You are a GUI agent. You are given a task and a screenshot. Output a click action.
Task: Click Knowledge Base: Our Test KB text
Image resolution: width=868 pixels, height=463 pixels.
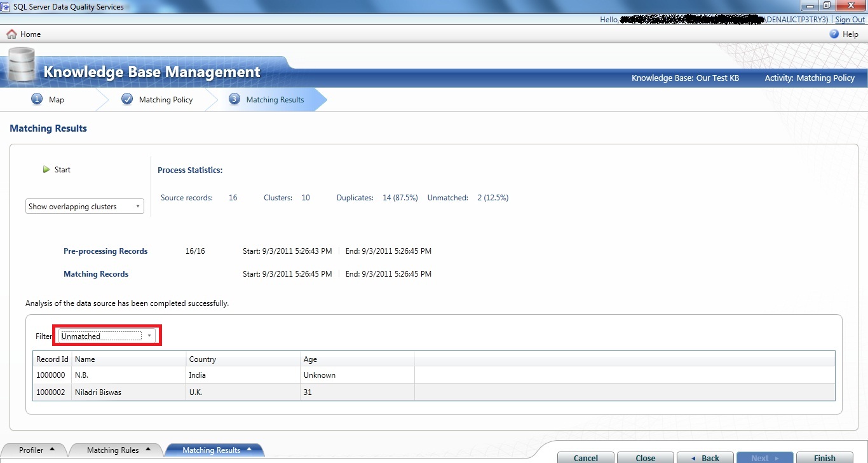(x=686, y=78)
